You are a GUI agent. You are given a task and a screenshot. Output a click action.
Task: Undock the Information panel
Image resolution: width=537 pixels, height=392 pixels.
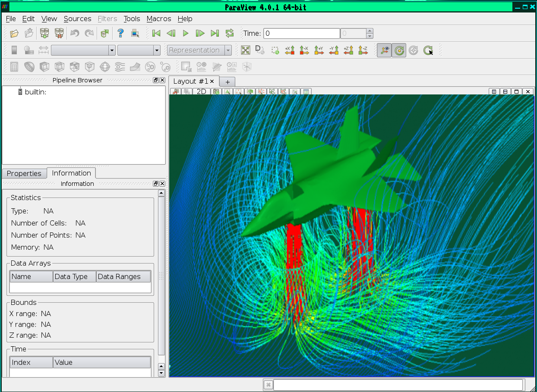point(156,184)
